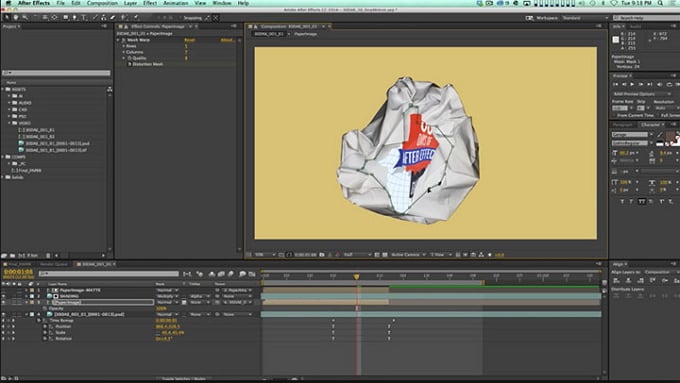Click the eyedropper in the Character panel
680x383 pixels.
660,135
